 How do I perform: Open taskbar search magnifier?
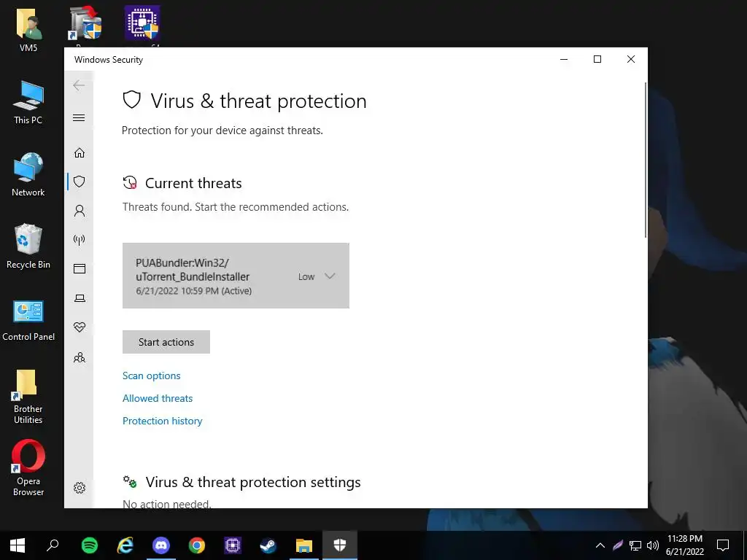click(x=53, y=545)
